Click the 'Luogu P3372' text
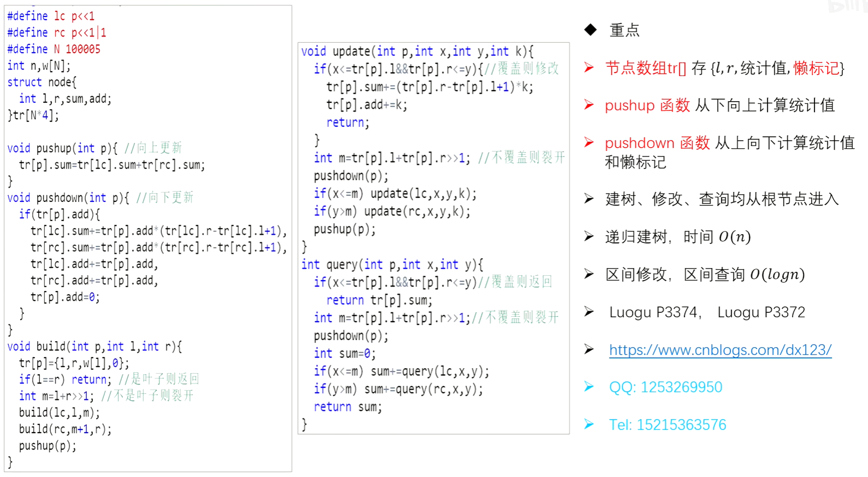868x477 pixels. [x=761, y=312]
